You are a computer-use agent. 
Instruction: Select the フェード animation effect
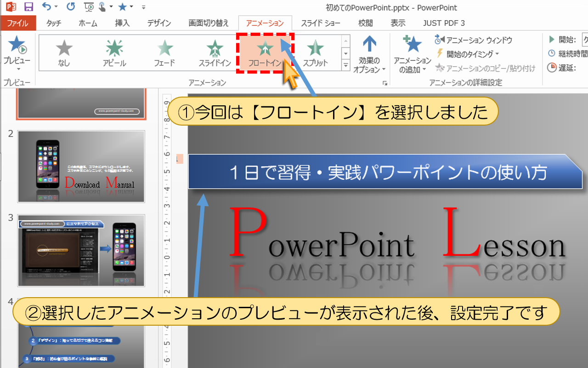pos(165,52)
